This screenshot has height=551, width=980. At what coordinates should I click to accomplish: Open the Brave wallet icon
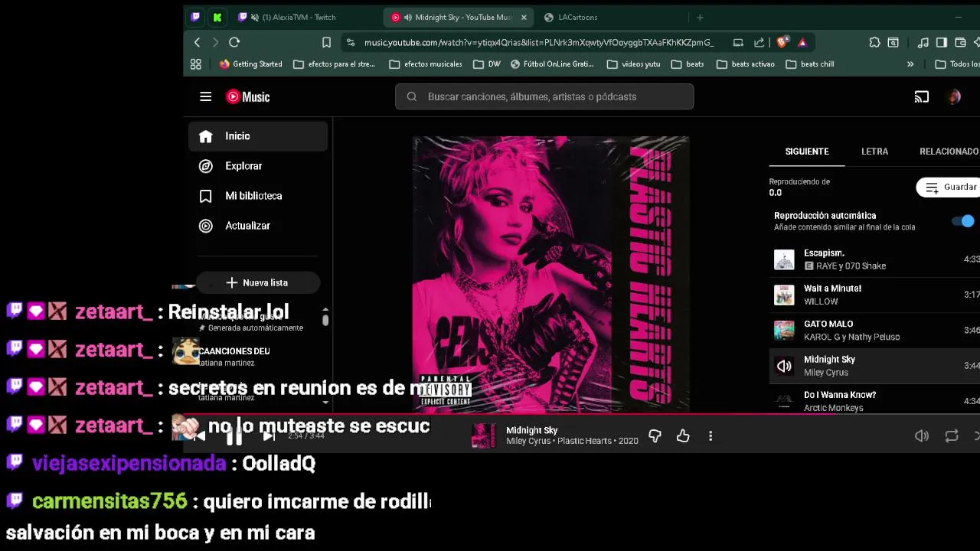(x=960, y=43)
